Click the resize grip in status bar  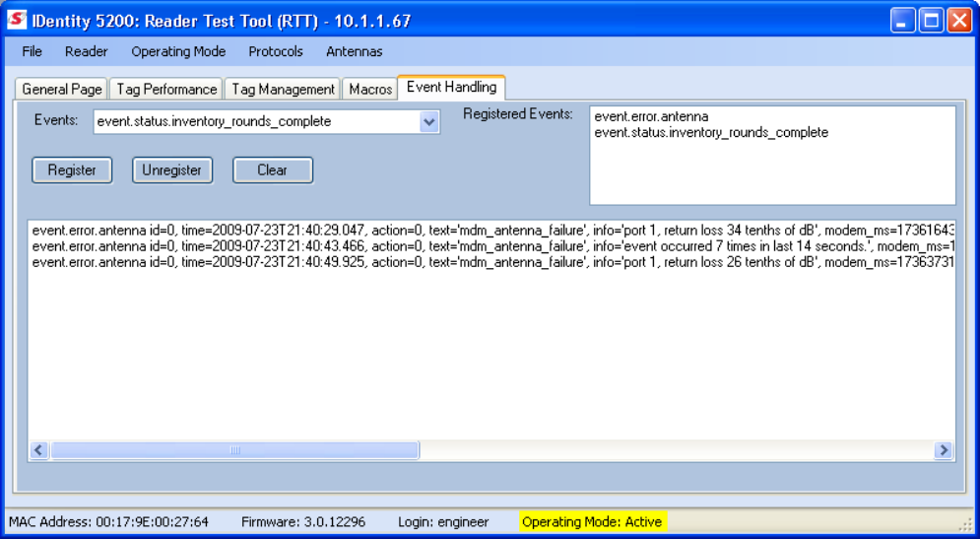pyautogui.click(x=967, y=525)
